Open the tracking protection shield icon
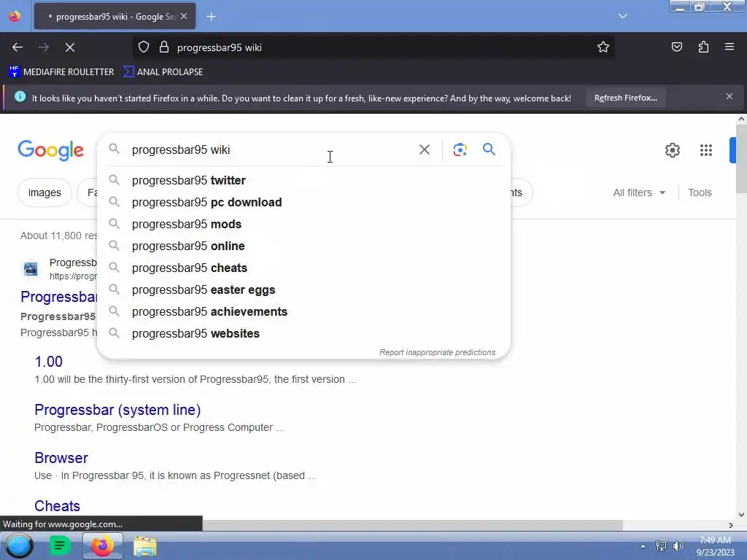747x560 pixels. pyautogui.click(x=144, y=47)
